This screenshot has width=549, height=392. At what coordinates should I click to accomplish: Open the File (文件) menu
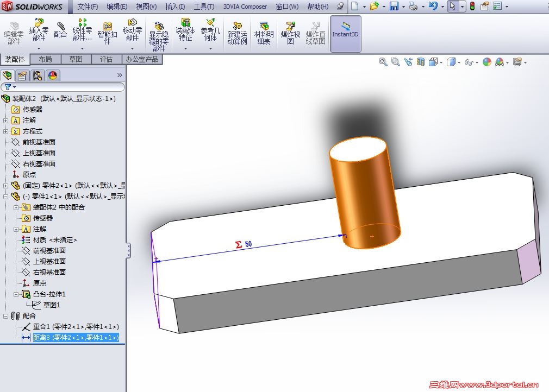88,7
